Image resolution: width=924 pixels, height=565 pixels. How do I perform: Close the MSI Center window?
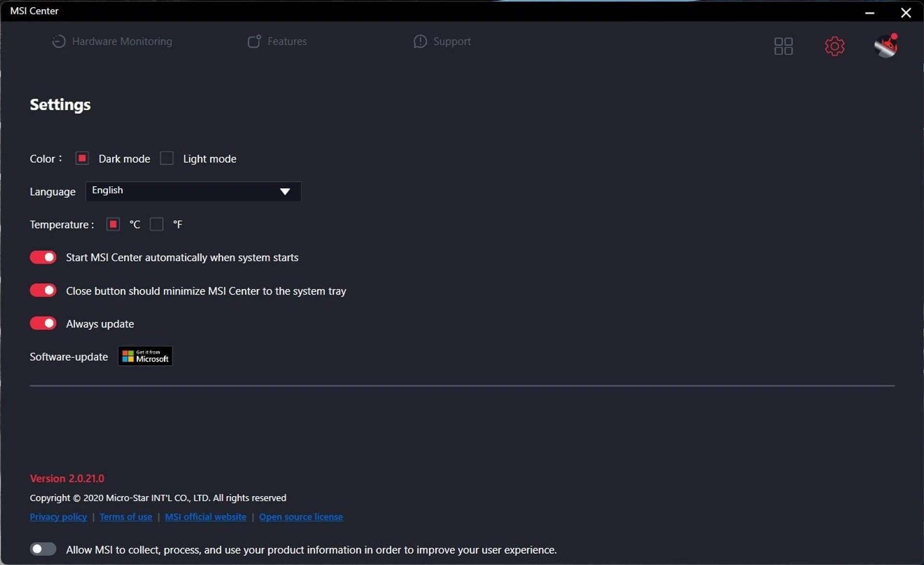[x=906, y=13]
